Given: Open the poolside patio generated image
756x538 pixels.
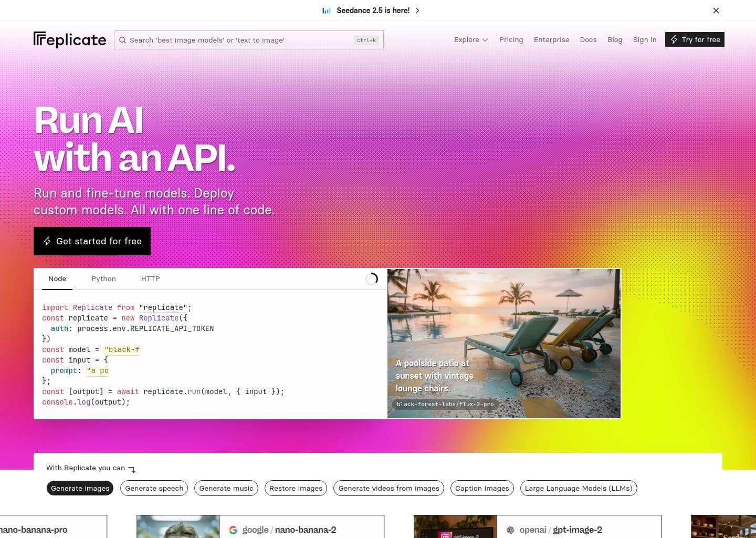Looking at the screenshot, I should (x=504, y=344).
